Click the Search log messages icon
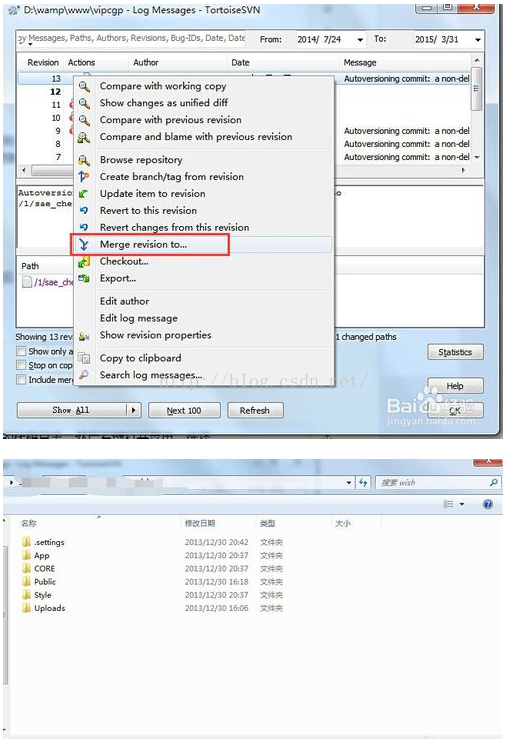This screenshot has width=509, height=741. [x=84, y=375]
